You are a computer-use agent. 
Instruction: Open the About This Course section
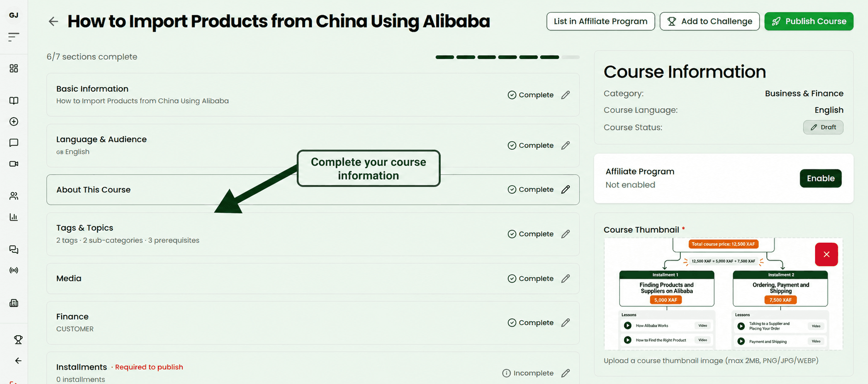pos(313,190)
